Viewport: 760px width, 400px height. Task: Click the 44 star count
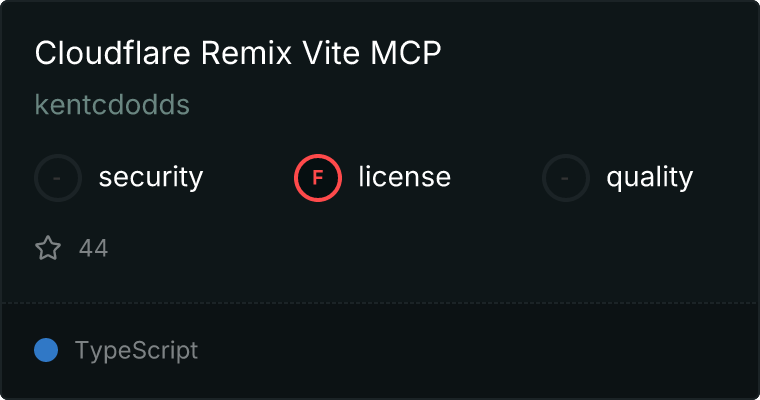[94, 248]
